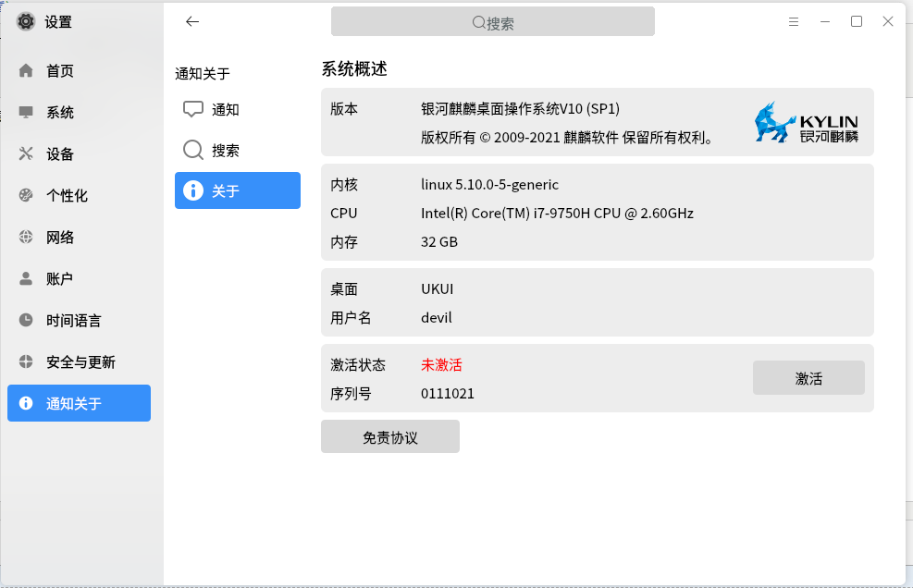
Task: Click the info icon beside 通知关于 in sidebar
Action: point(26,403)
